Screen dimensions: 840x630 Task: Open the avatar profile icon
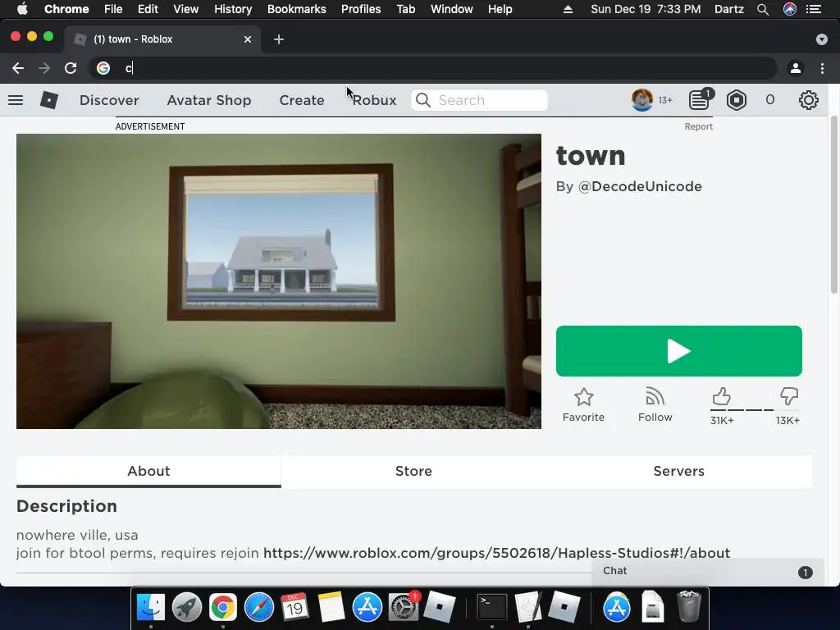pyautogui.click(x=641, y=100)
